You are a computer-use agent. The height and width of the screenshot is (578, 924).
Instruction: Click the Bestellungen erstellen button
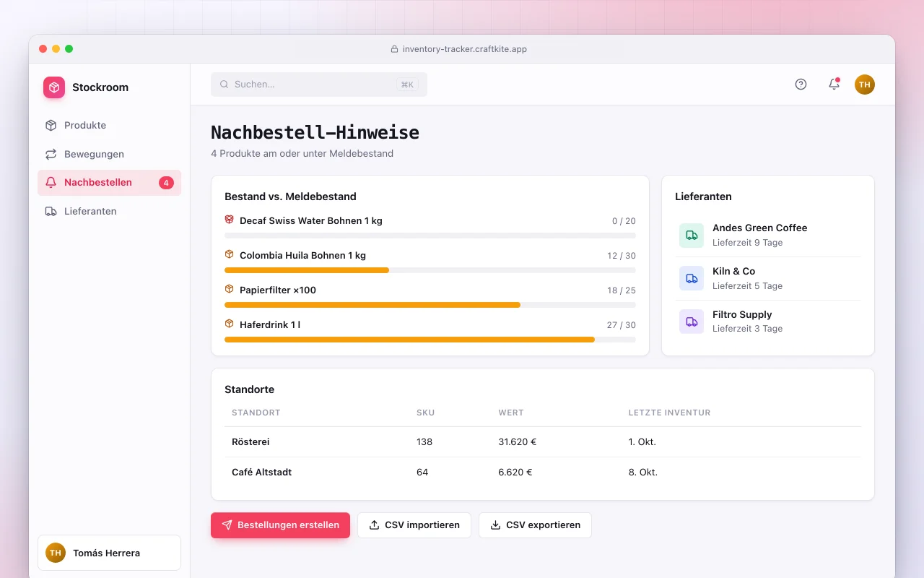coord(280,525)
